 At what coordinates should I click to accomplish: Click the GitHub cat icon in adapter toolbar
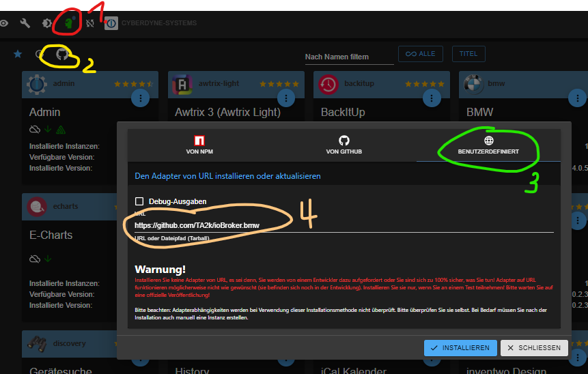[62, 54]
